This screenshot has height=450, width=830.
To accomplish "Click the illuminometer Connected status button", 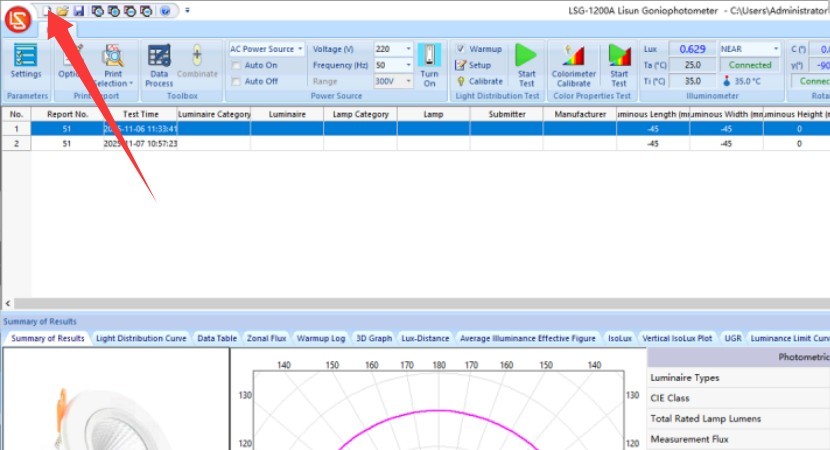I will (750, 65).
